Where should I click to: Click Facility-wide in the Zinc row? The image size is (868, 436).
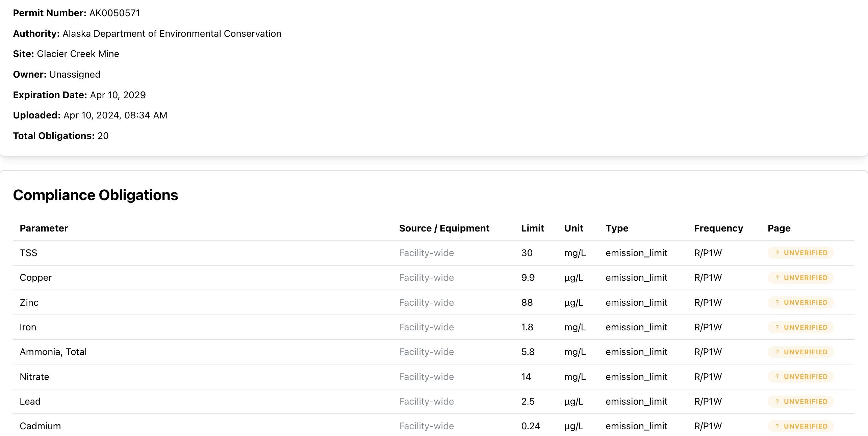click(426, 302)
